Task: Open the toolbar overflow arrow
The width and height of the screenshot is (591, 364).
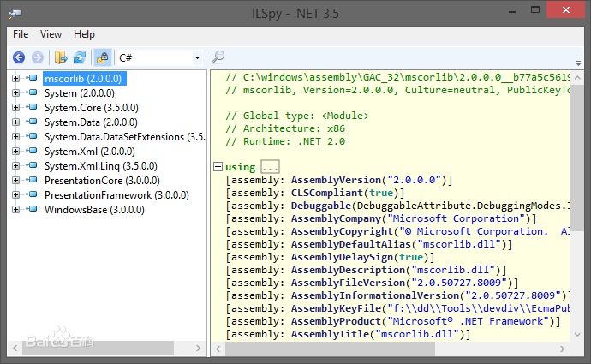Action: click(578, 63)
